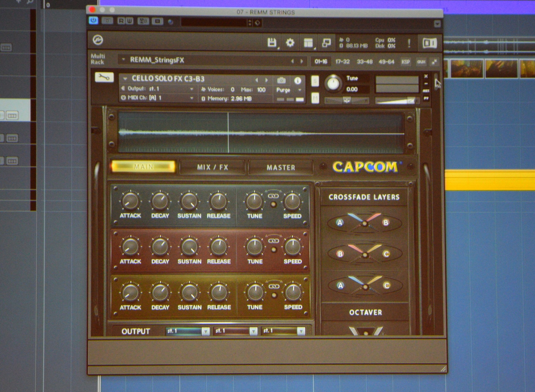Click the OCTAVER label button

pyautogui.click(x=365, y=312)
